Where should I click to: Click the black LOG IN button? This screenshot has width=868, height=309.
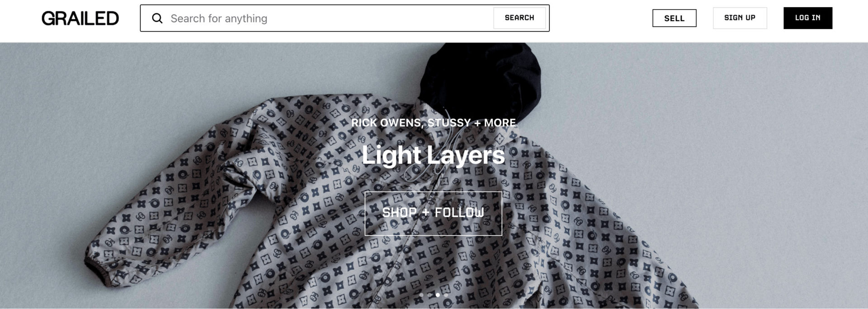point(807,18)
